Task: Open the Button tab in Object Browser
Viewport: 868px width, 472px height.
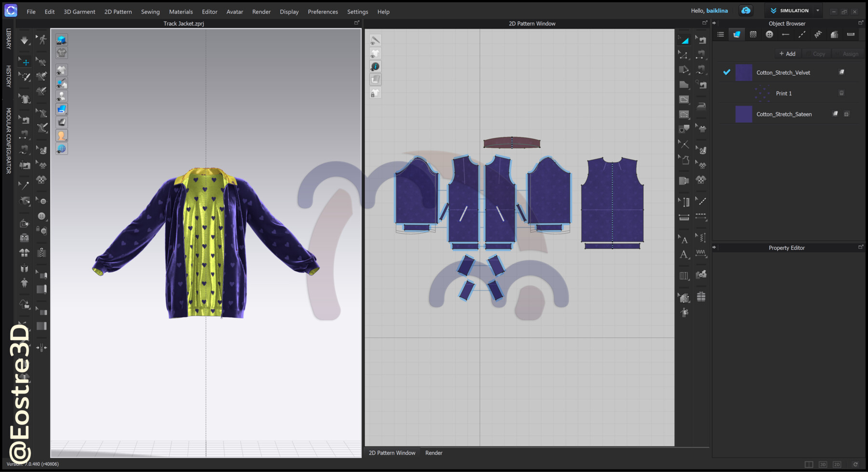Action: (x=769, y=35)
